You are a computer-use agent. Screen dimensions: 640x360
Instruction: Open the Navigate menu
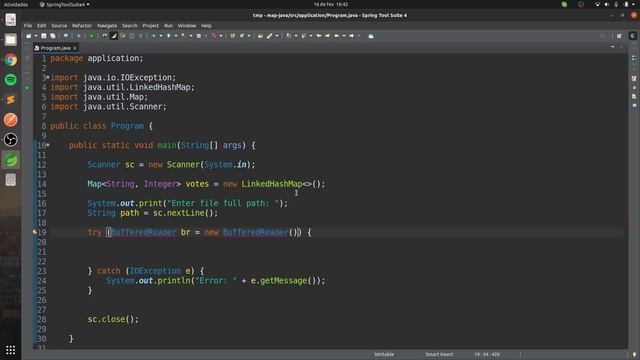coord(107,26)
